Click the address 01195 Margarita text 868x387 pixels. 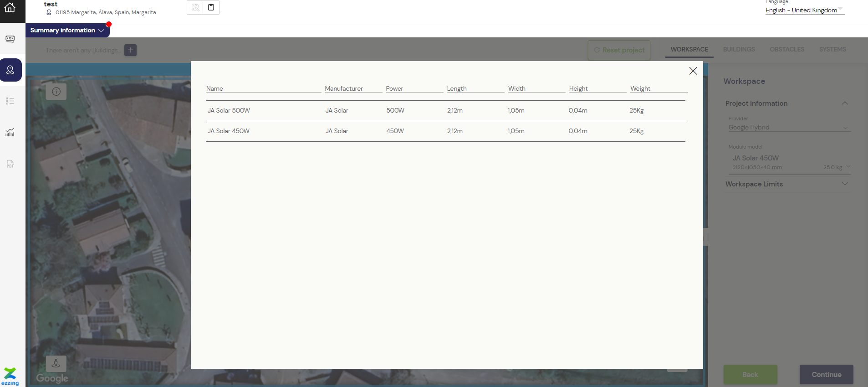[x=106, y=12]
